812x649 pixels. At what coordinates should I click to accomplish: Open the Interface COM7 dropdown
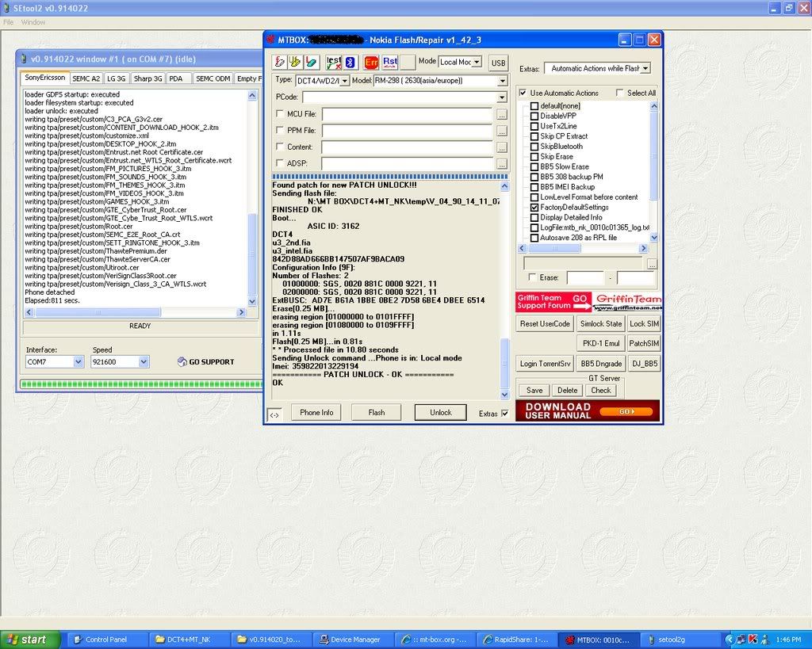point(79,362)
